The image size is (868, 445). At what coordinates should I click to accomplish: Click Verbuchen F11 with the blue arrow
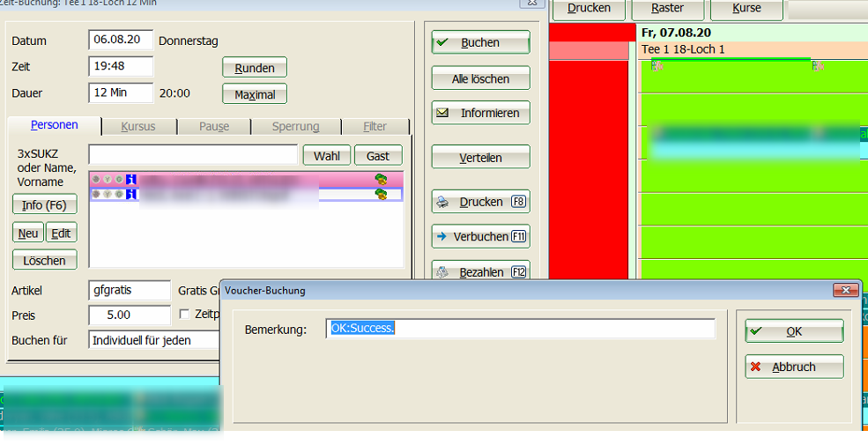(x=480, y=237)
